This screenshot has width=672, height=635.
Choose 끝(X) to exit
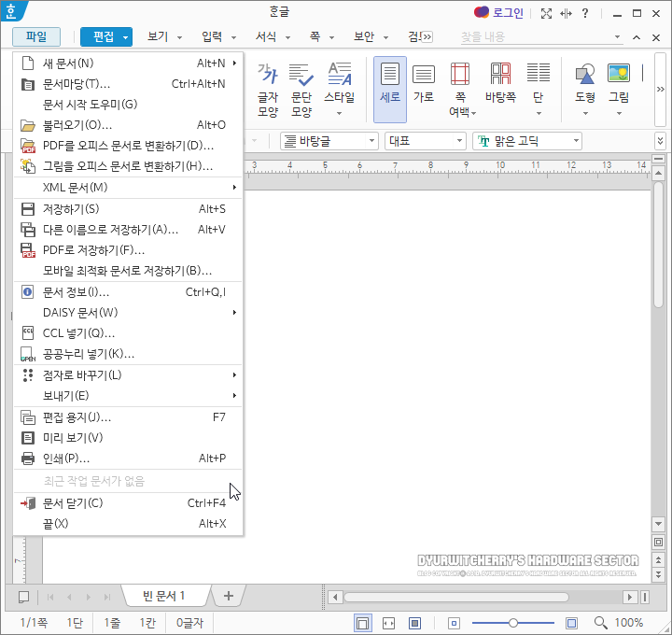(x=128, y=524)
